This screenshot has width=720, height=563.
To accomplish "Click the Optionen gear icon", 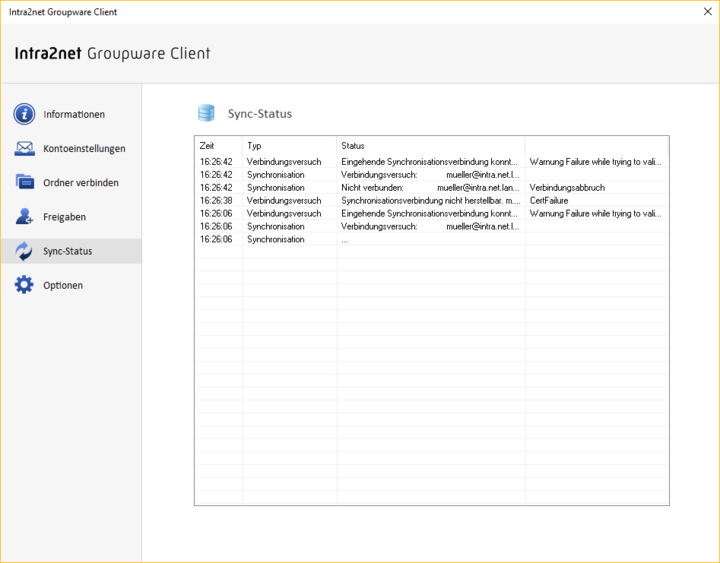I will (x=24, y=285).
